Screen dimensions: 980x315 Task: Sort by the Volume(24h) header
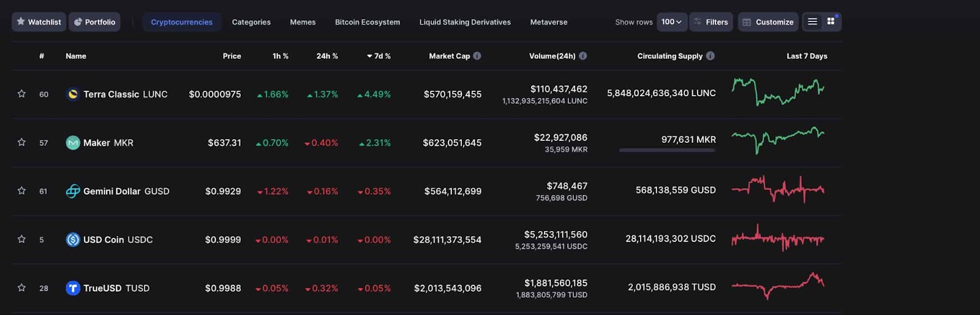coord(552,56)
